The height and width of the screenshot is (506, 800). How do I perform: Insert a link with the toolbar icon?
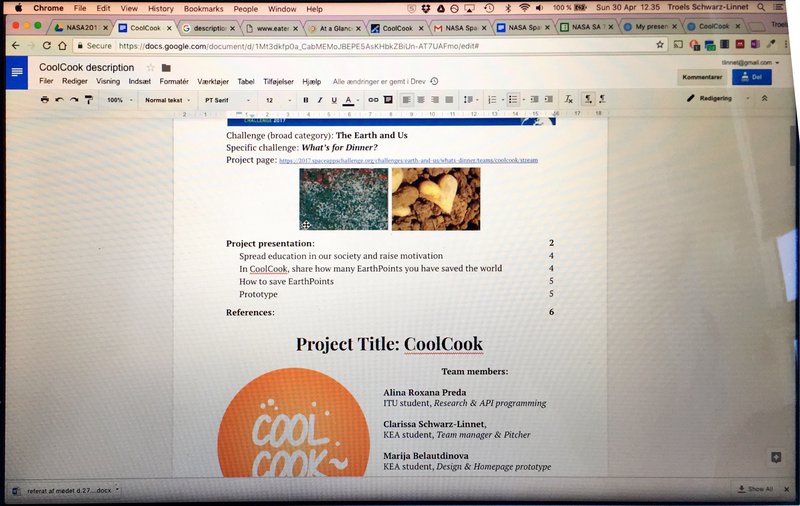pos(373,100)
